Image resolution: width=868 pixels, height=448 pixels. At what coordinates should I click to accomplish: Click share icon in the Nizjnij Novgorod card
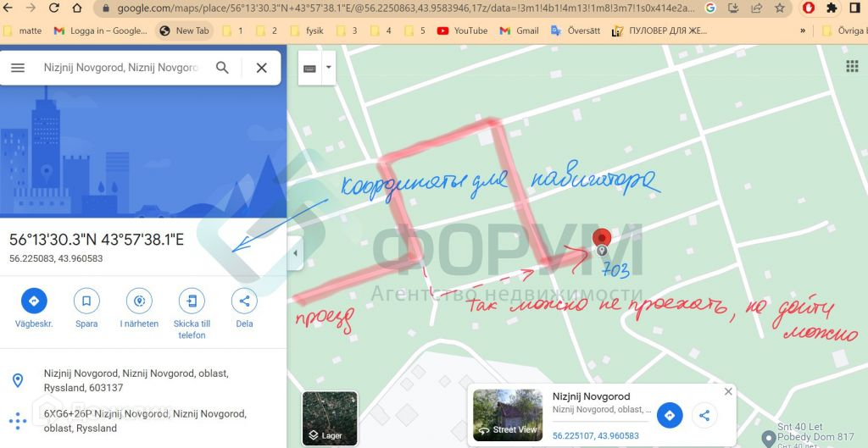click(x=704, y=415)
